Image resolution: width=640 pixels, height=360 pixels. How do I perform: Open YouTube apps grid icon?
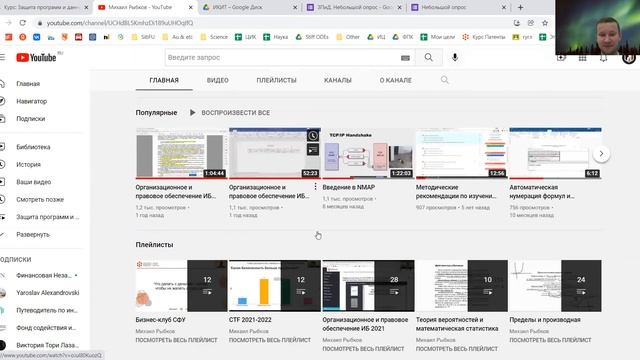[582, 58]
